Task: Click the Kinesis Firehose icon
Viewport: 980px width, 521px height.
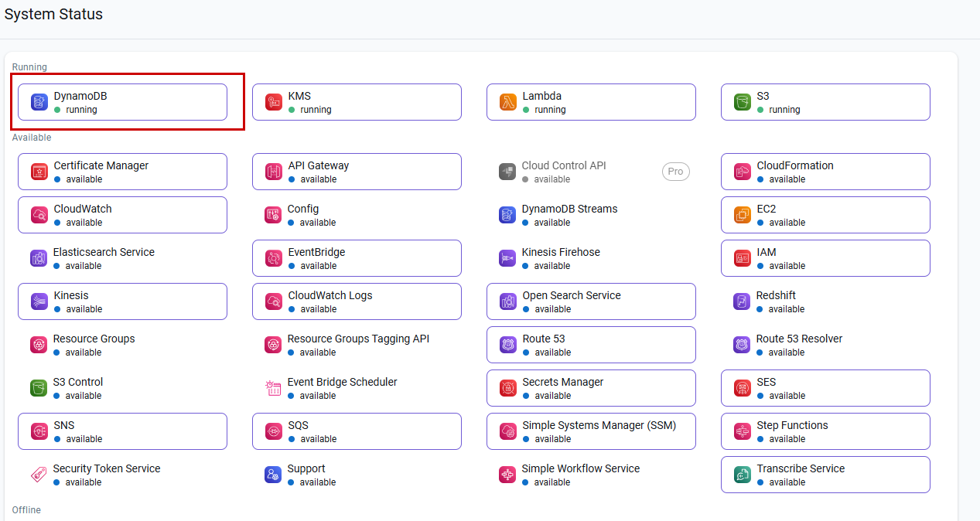Action: click(507, 258)
